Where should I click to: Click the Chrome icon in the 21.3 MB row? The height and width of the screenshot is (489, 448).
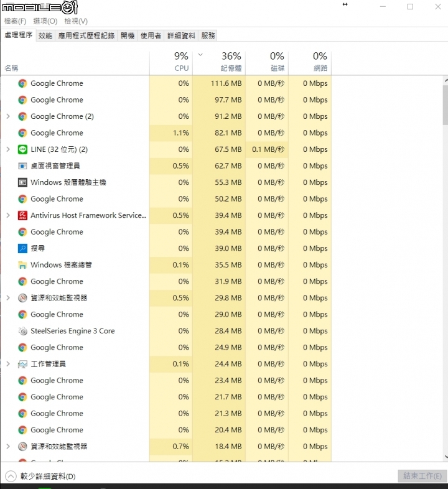point(22,414)
